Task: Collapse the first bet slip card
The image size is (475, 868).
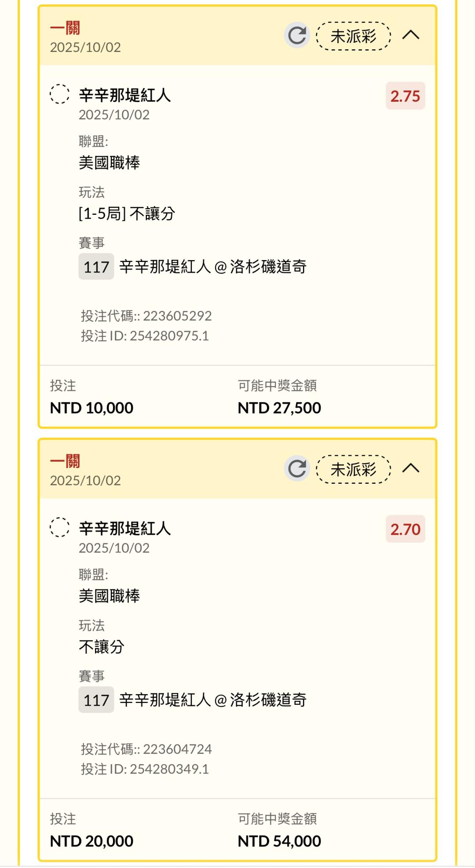Action: pos(411,35)
